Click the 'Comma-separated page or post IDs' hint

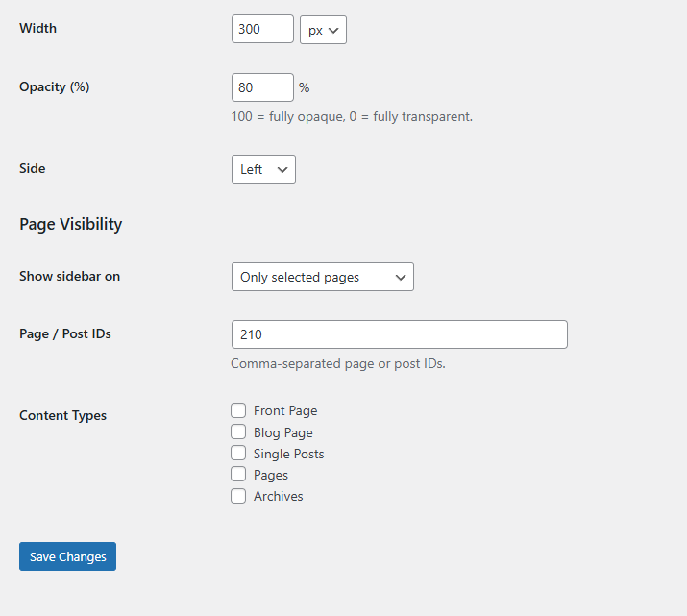pos(337,364)
